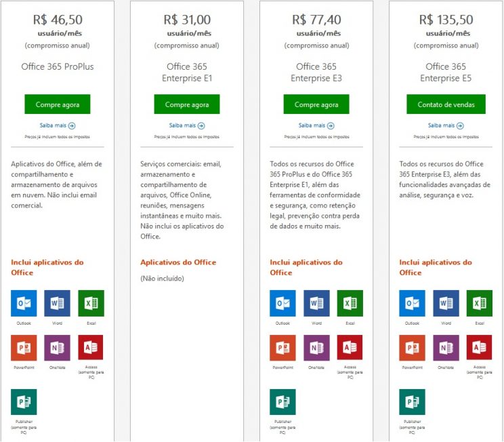The width and height of the screenshot is (504, 442).
Task: Click 'Inclui aplicativos do Office' heading in E3
Action: click(x=306, y=267)
